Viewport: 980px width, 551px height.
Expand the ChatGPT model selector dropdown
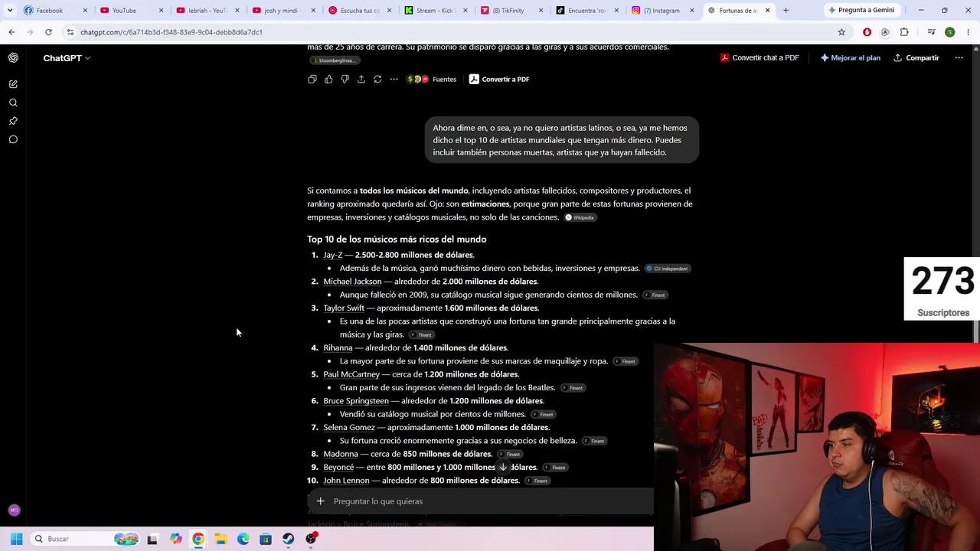(67, 58)
